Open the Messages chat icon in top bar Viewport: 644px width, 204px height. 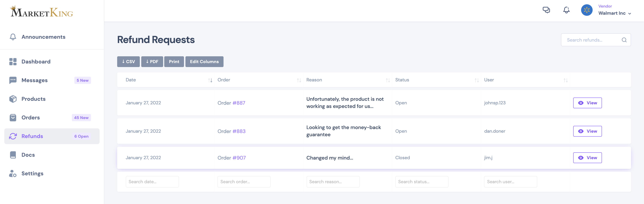[546, 10]
